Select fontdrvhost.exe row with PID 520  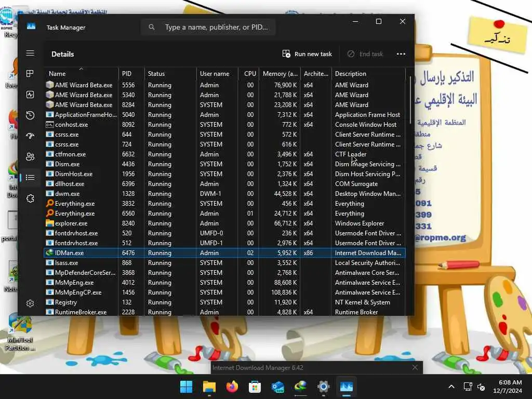tap(224, 233)
